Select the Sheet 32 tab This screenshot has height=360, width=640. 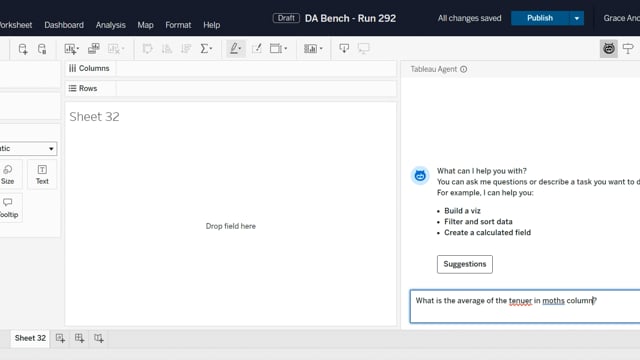[30, 338]
